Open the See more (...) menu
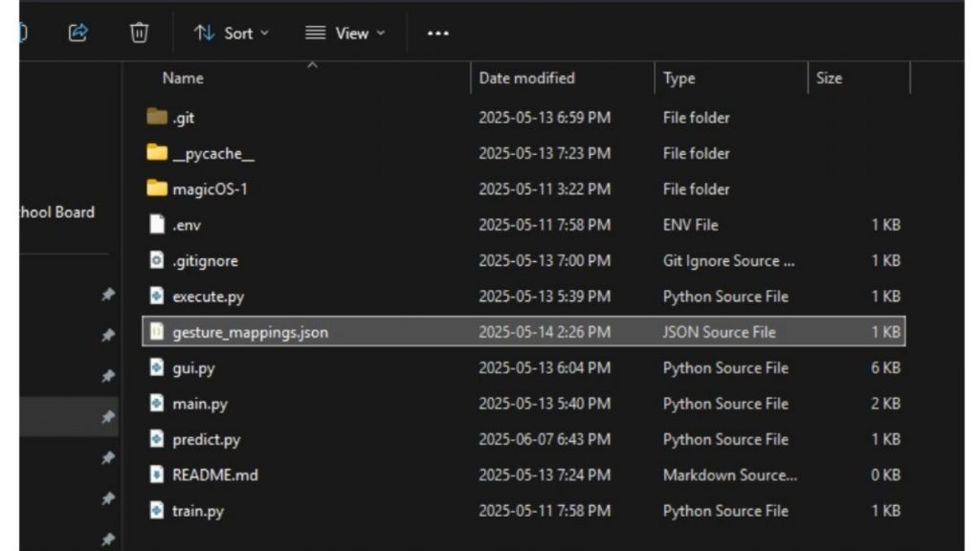Viewport: 980px width, 551px height. (x=437, y=33)
